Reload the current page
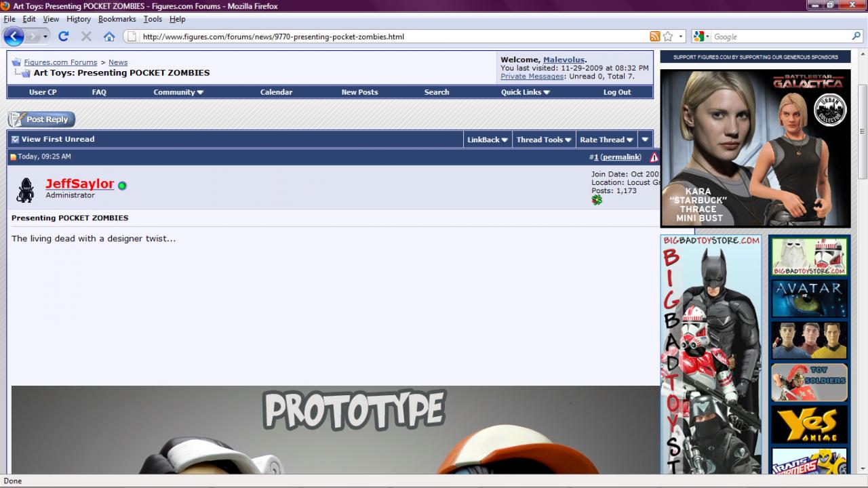Viewport: 868px width, 488px height. coord(64,37)
